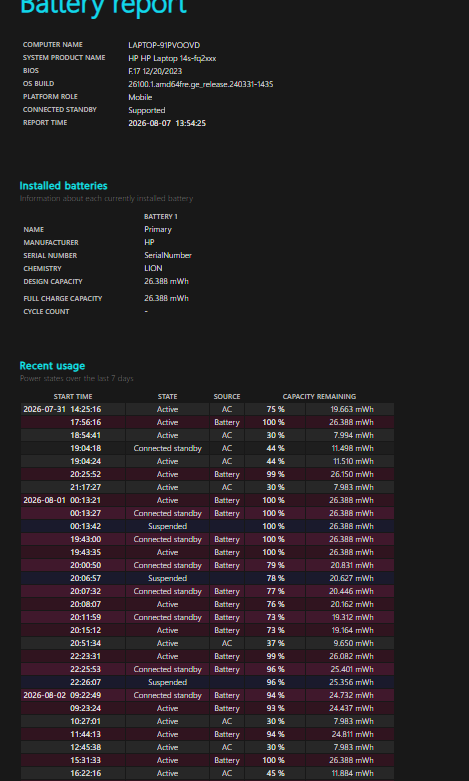The height and width of the screenshot is (781, 469).
Task: Select the 26.388 mWh value in the Full Charge Capacity row
Action: (x=166, y=298)
